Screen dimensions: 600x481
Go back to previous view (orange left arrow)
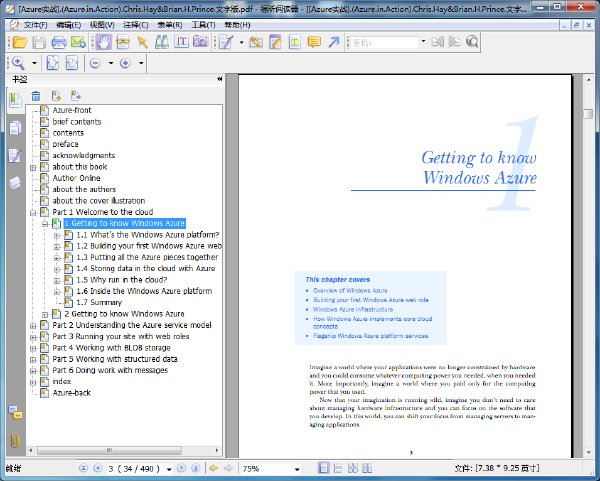click(214, 468)
